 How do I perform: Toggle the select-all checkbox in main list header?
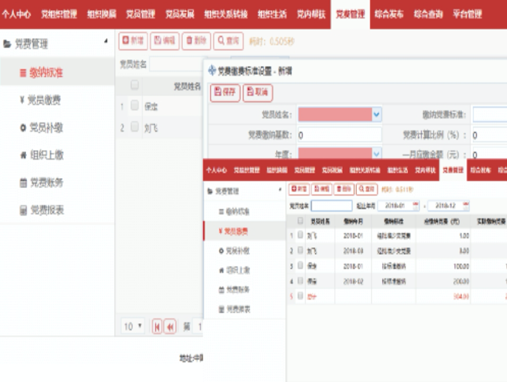(134, 85)
